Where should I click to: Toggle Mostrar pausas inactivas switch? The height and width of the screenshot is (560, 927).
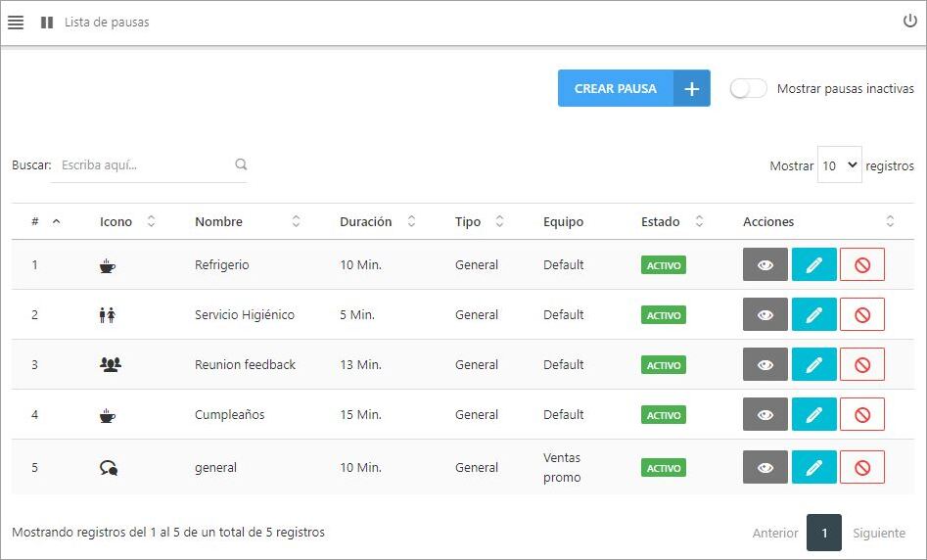(x=749, y=89)
